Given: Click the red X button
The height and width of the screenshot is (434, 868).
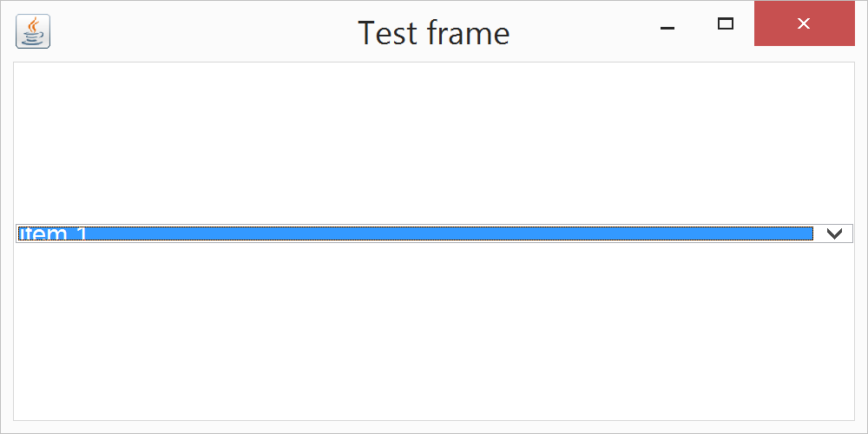Looking at the screenshot, I should pyautogui.click(x=804, y=24).
